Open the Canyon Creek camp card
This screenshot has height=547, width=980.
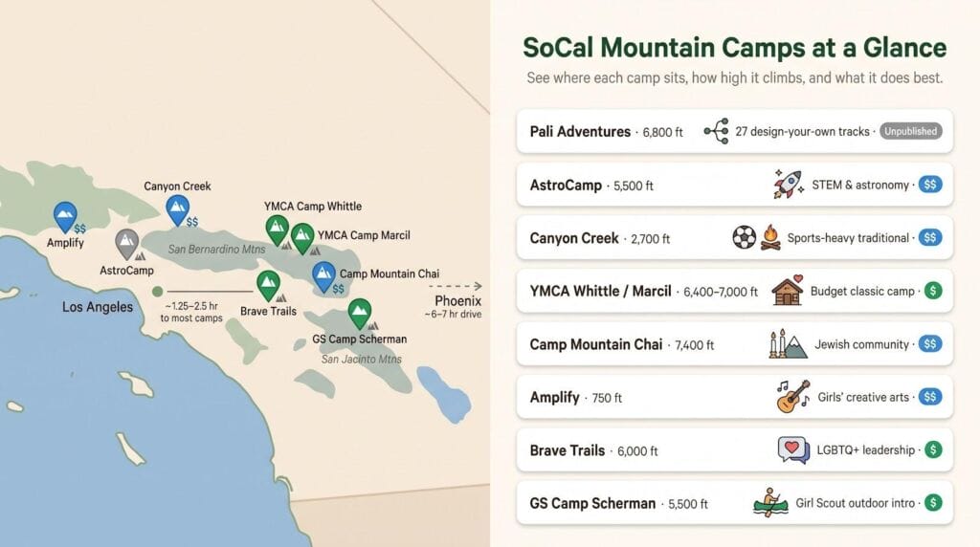click(x=734, y=238)
